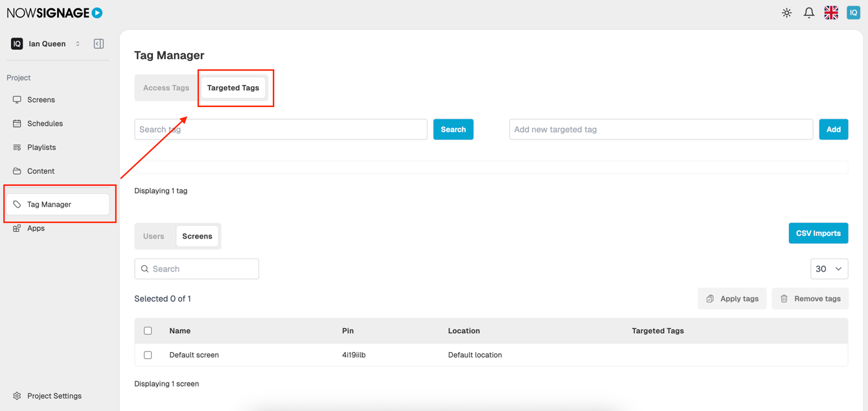Click the Default screen name cell
This screenshot has height=411, width=868.
[x=194, y=355]
